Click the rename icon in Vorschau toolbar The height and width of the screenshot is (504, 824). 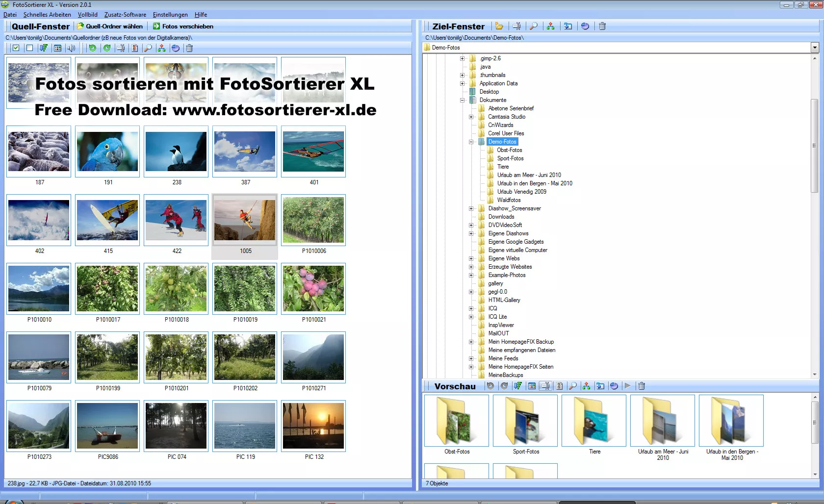click(x=545, y=386)
